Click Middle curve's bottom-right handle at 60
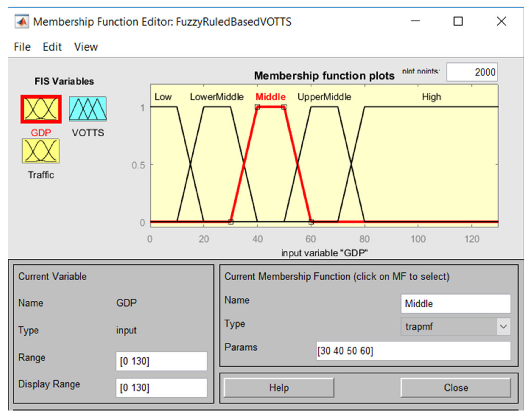 pos(311,222)
